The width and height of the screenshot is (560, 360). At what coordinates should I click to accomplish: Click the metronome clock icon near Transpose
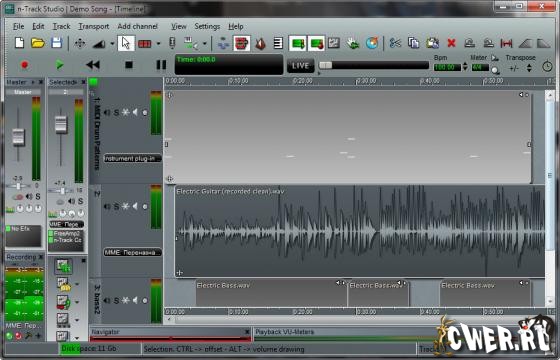click(547, 66)
